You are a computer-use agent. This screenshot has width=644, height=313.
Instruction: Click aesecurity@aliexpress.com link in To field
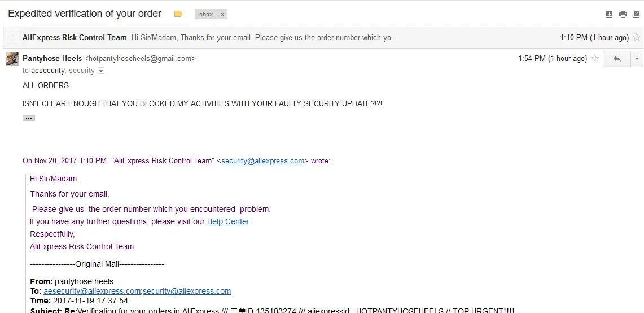(91, 292)
